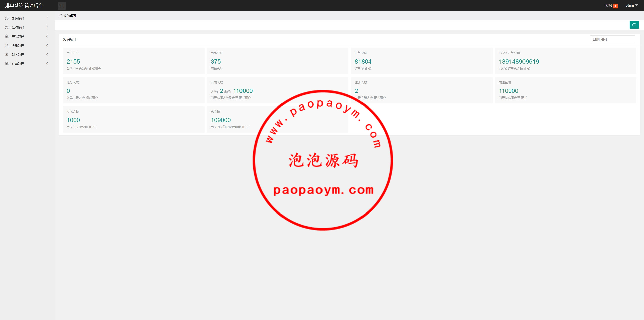Viewport: 644px width, 320px height.
Task: Click the 商品总量 value 375
Action: pyautogui.click(x=216, y=62)
